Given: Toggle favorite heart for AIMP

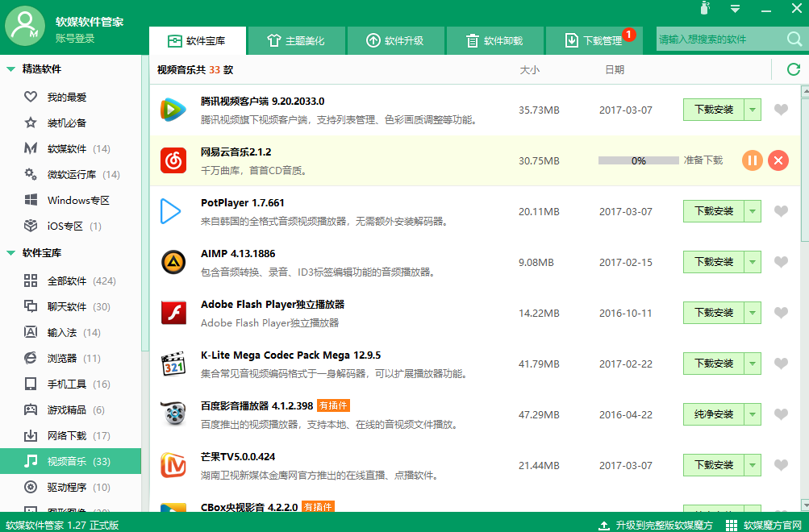Looking at the screenshot, I should point(781,262).
